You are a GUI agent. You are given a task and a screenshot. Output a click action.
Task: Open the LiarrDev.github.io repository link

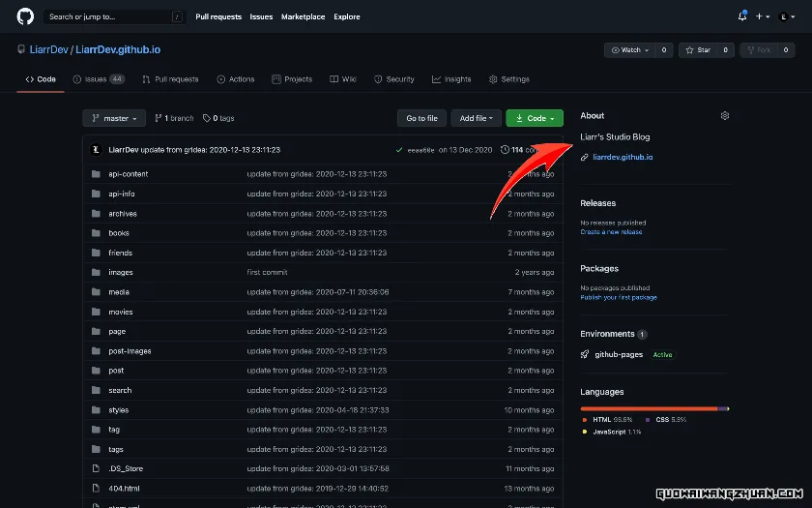pyautogui.click(x=118, y=49)
